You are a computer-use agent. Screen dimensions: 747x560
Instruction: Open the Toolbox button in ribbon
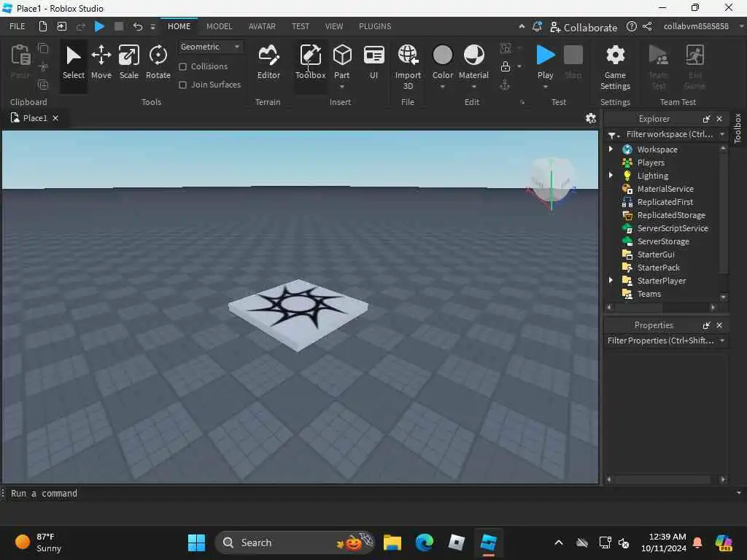point(311,63)
